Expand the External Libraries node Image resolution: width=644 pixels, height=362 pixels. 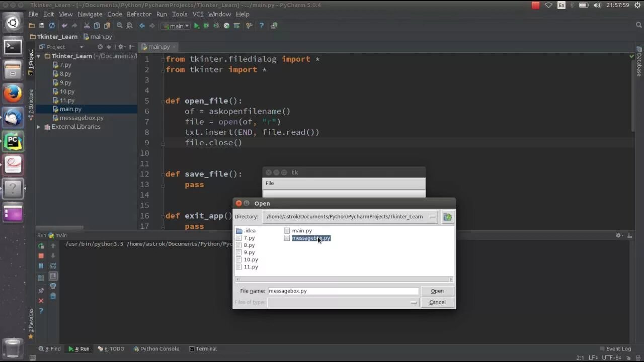[39, 127]
